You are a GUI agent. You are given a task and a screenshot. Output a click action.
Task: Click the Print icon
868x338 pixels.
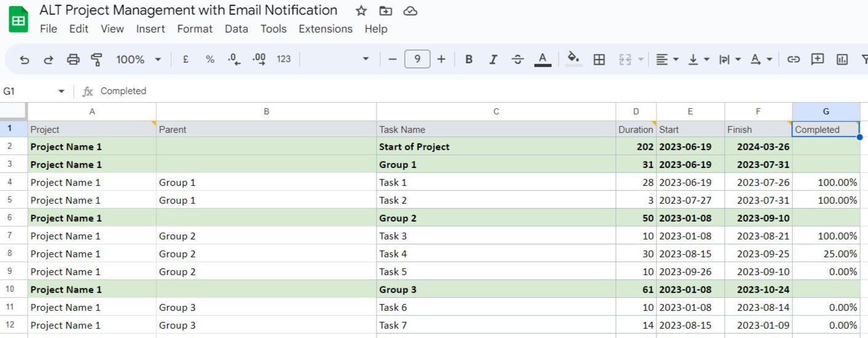coord(73,60)
